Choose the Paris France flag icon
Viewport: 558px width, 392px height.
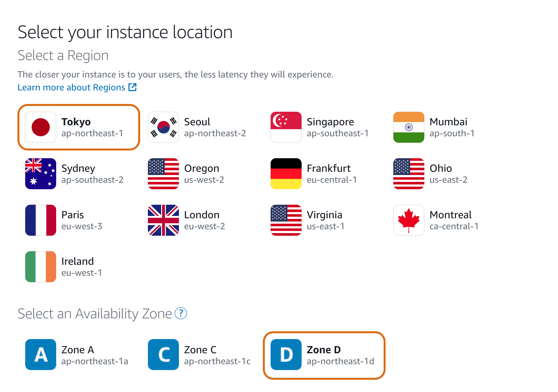[41, 220]
